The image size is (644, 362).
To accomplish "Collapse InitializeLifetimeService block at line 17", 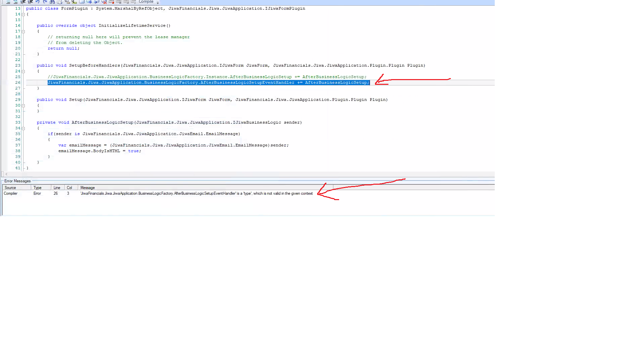I will tap(23, 32).
